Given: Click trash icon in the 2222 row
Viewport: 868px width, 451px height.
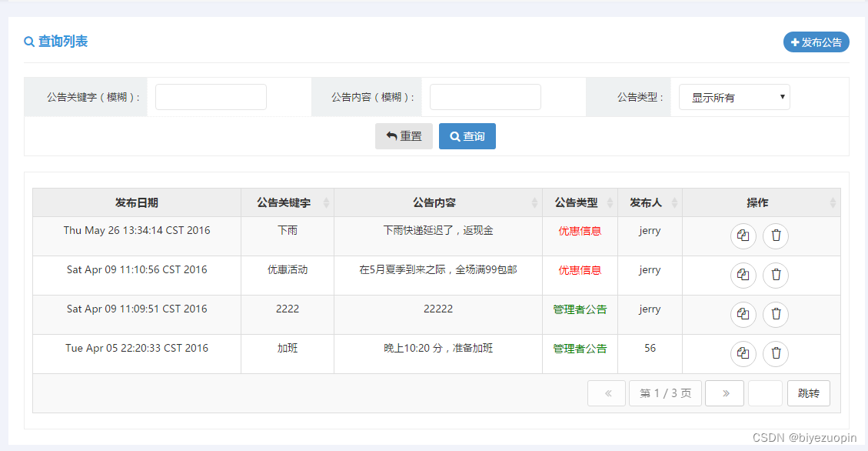Looking at the screenshot, I should tap(776, 314).
